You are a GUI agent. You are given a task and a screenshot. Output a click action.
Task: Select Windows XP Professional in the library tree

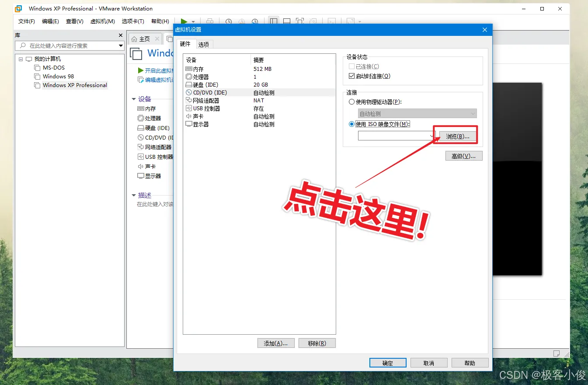[75, 85]
